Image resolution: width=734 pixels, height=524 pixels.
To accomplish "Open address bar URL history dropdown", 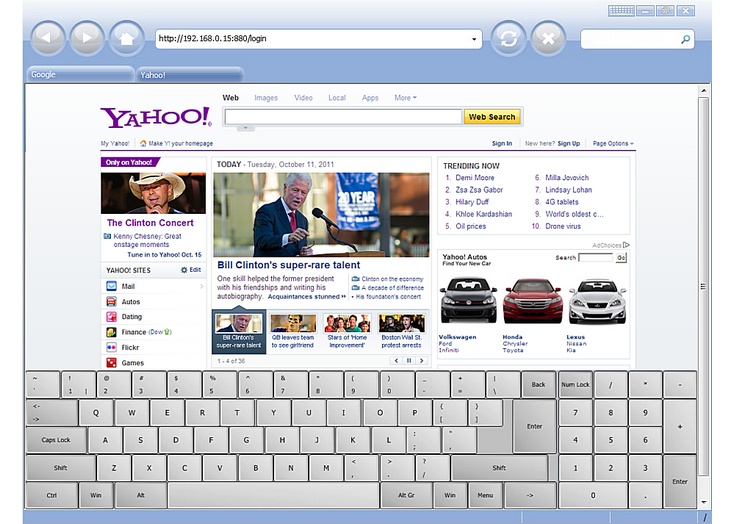I will (474, 39).
